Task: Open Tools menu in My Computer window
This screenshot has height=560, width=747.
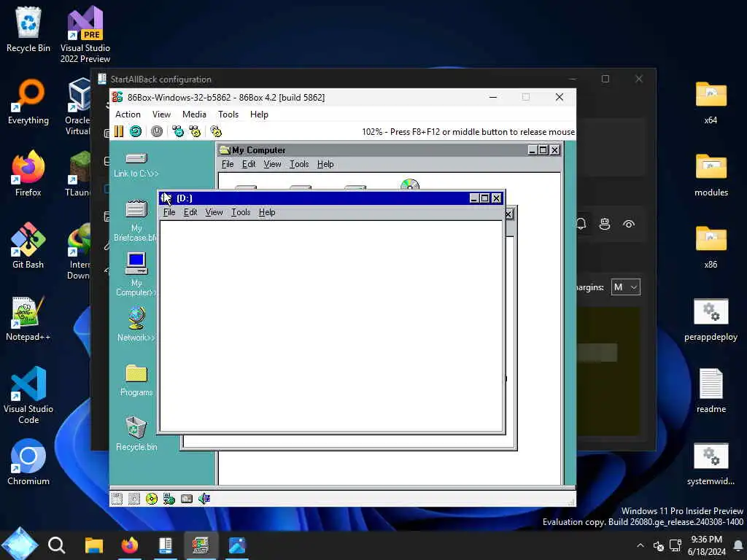Action: [299, 164]
